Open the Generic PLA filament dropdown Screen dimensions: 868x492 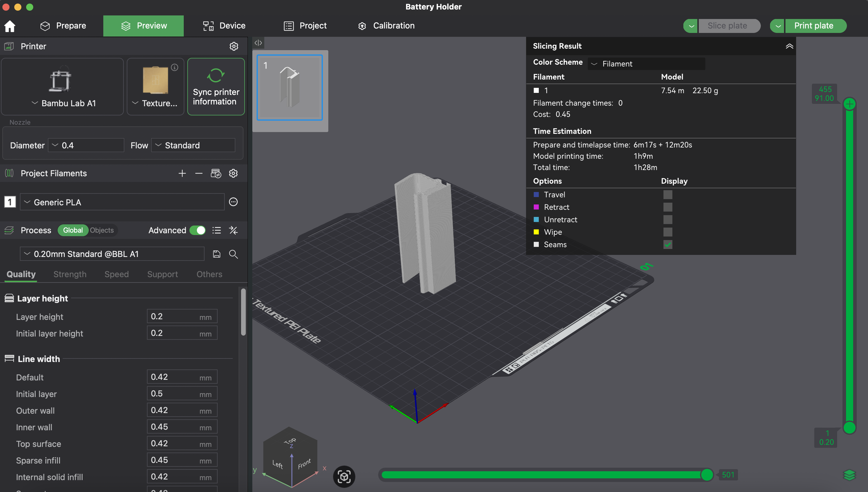pos(122,202)
